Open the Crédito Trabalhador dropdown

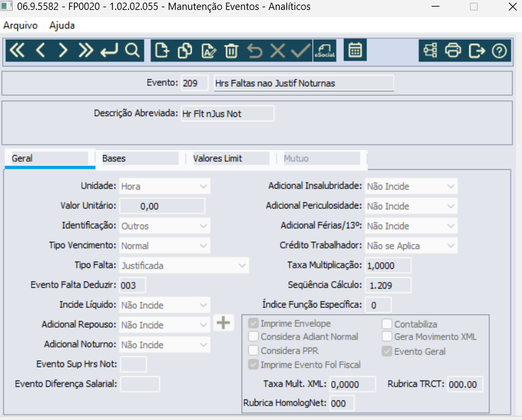pyautogui.click(x=411, y=246)
